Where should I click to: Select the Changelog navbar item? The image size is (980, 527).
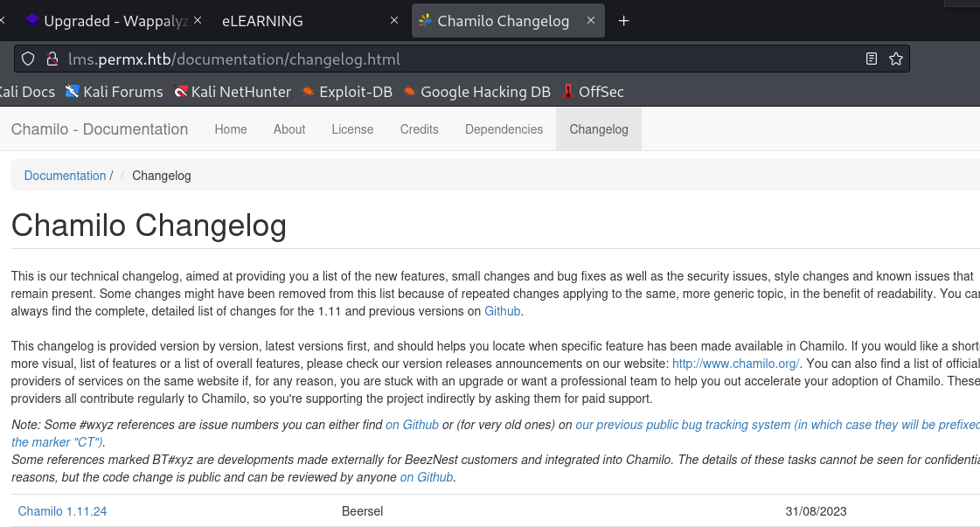[599, 129]
